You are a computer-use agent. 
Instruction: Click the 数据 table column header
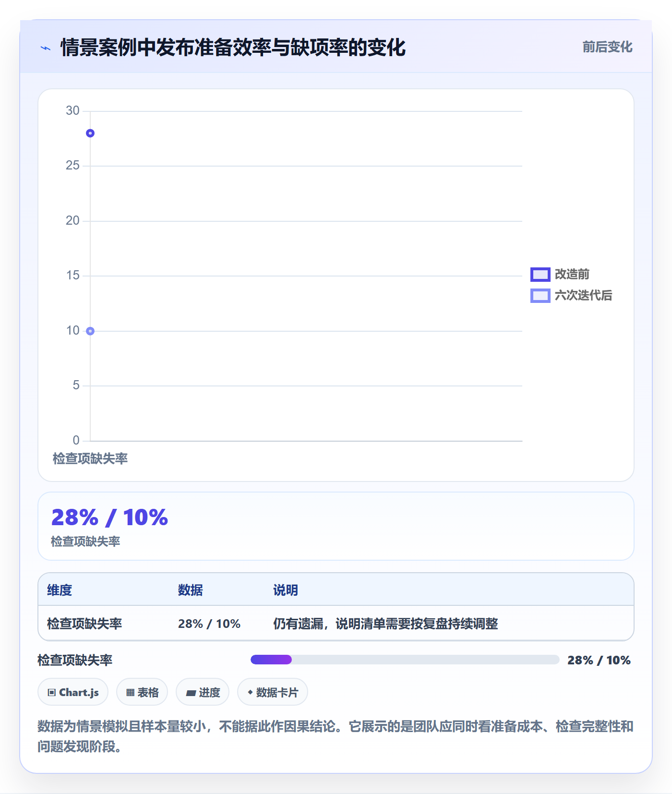(190, 590)
